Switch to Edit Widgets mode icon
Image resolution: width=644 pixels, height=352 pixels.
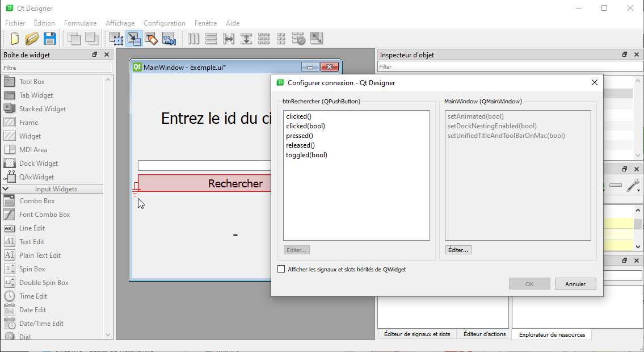[x=117, y=39]
